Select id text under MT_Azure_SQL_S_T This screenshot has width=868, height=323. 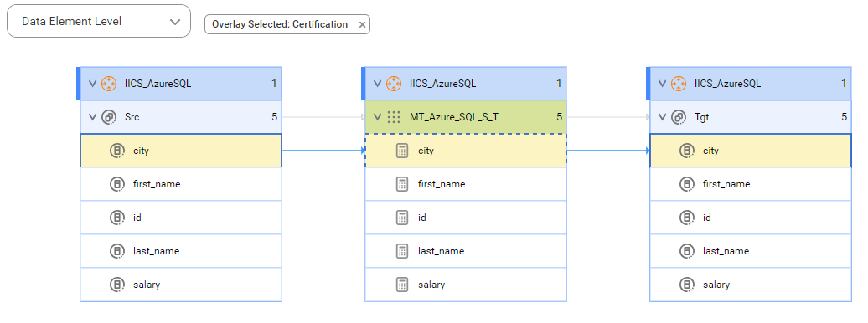point(422,218)
